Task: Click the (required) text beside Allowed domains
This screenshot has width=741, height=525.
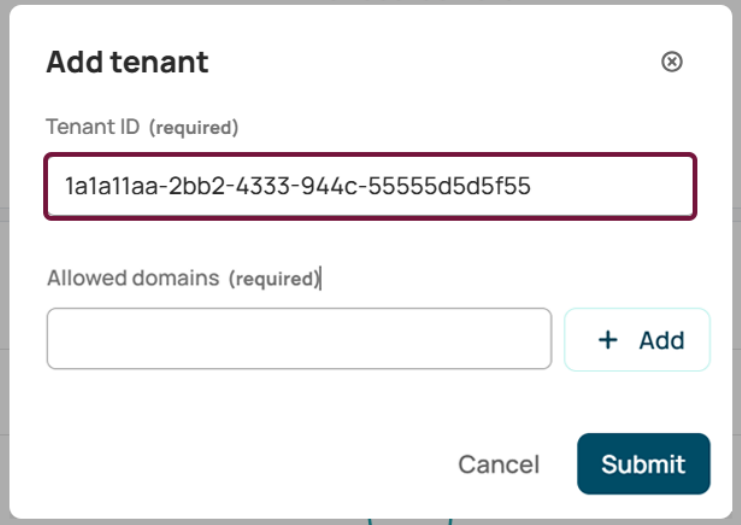Action: tap(274, 279)
